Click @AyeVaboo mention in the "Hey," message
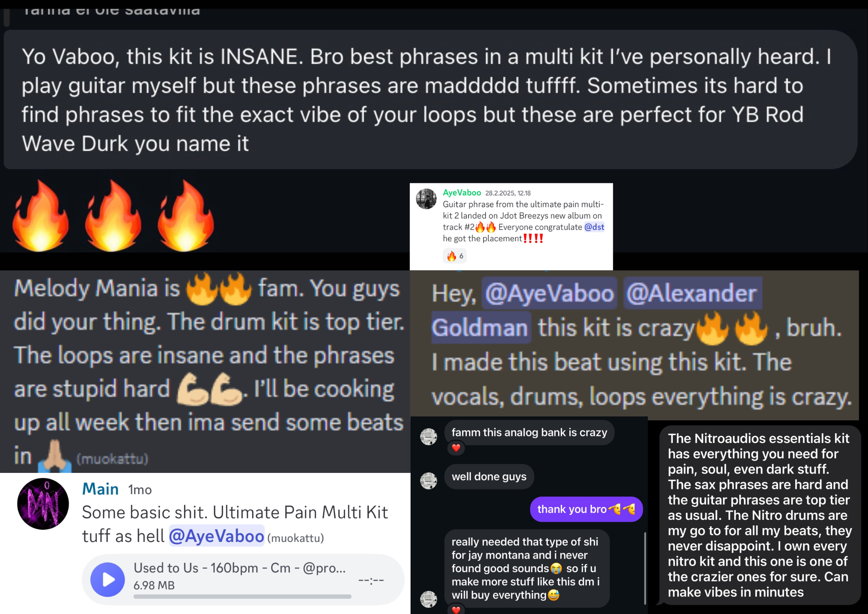The image size is (868, 614). (x=549, y=293)
